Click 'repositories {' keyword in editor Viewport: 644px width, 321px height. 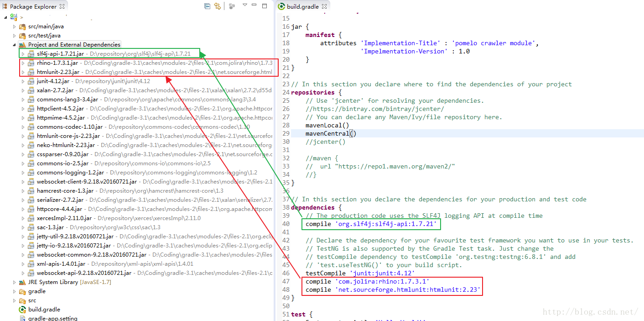[317, 92]
